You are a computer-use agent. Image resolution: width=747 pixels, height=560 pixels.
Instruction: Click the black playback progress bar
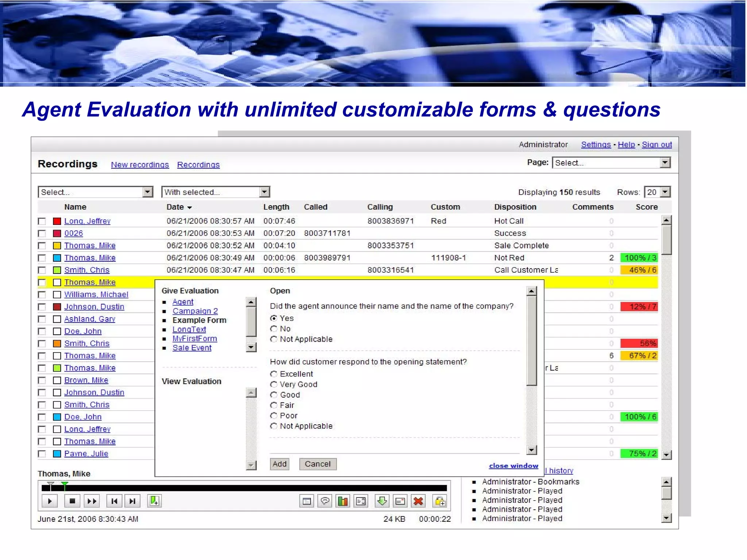pos(244,488)
